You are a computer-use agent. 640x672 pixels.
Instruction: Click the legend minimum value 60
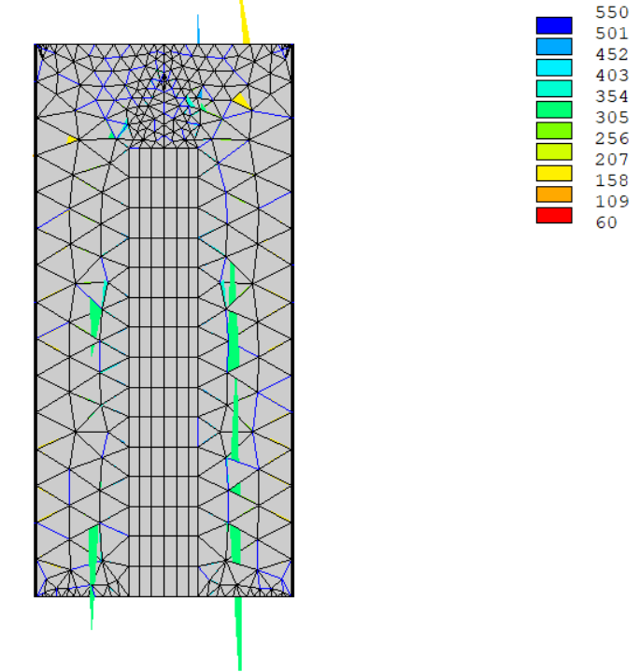pyautogui.click(x=606, y=222)
